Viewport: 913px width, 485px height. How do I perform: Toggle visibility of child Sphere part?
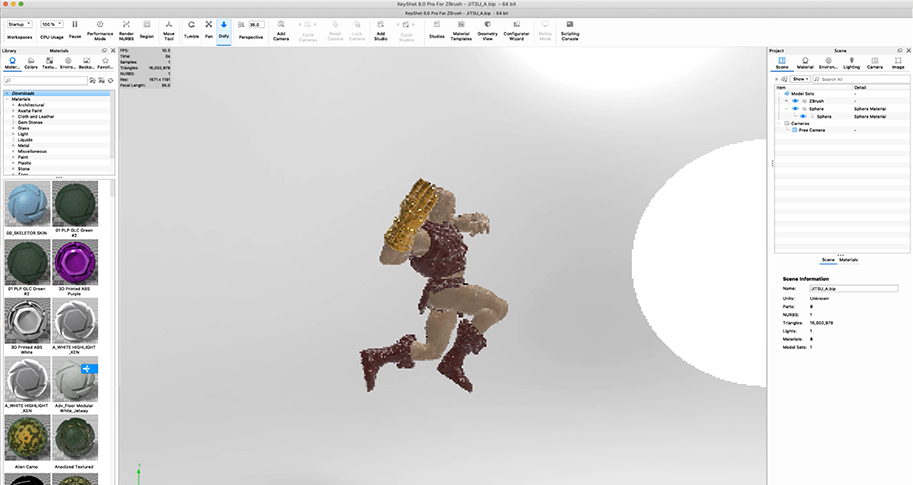803,116
